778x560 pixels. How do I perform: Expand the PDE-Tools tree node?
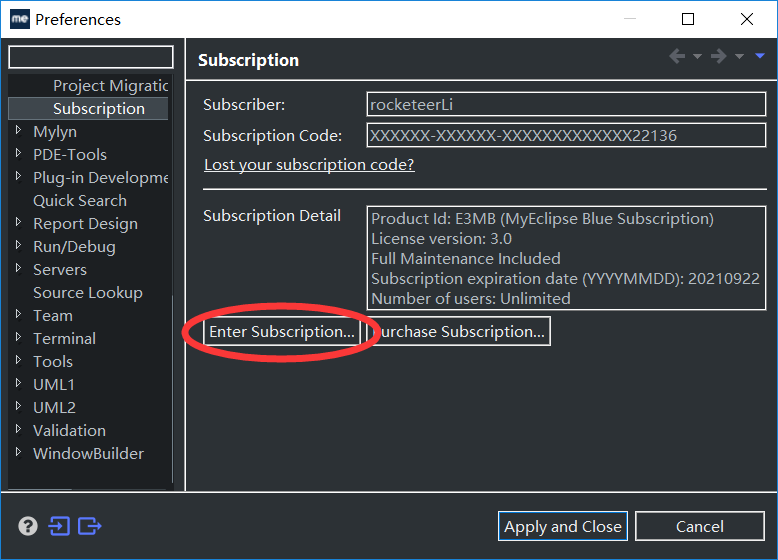[x=18, y=153]
